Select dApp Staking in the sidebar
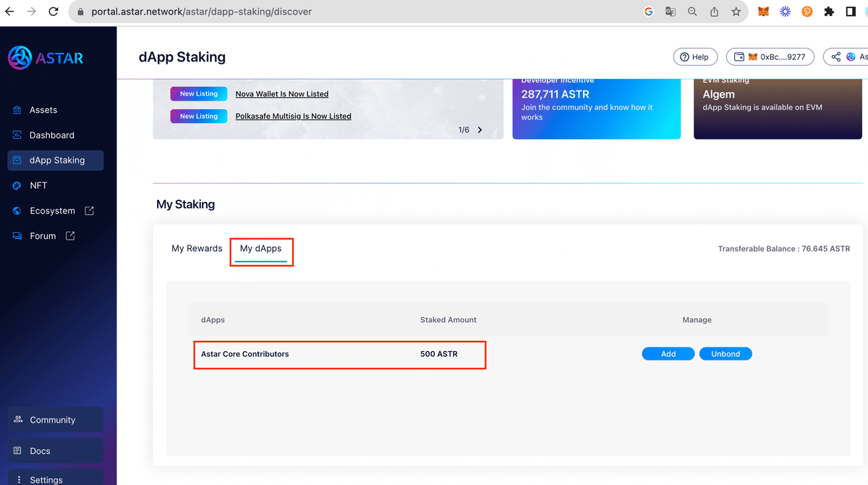 pos(55,160)
